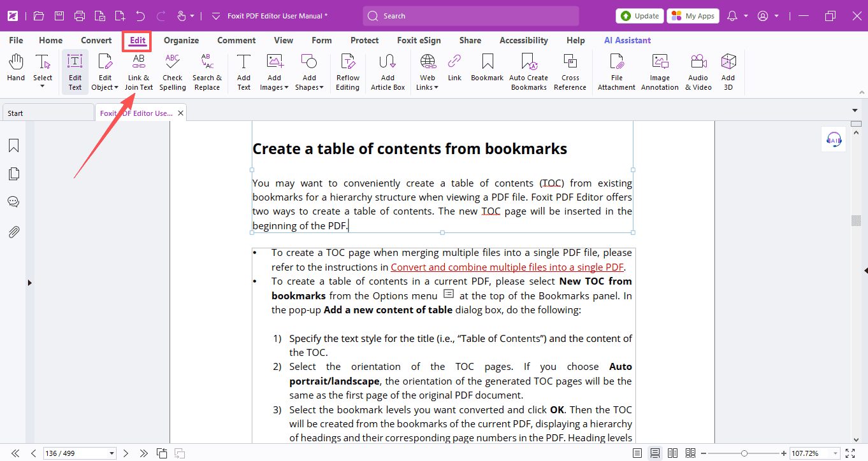This screenshot has height=461, width=868.
Task: Expand the right side panel arrow
Action: pos(865,271)
